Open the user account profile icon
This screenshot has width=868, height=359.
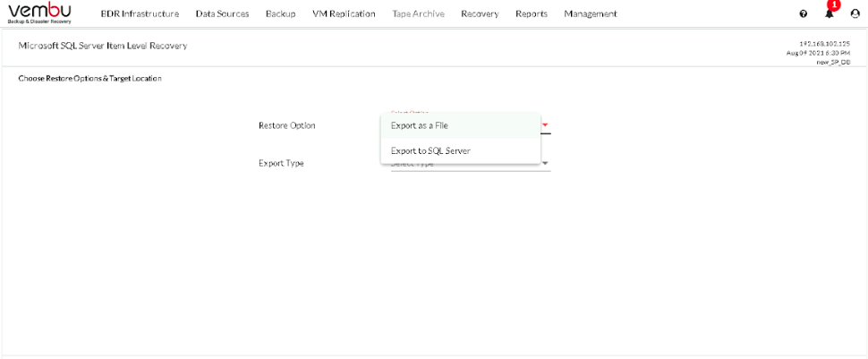click(x=855, y=13)
